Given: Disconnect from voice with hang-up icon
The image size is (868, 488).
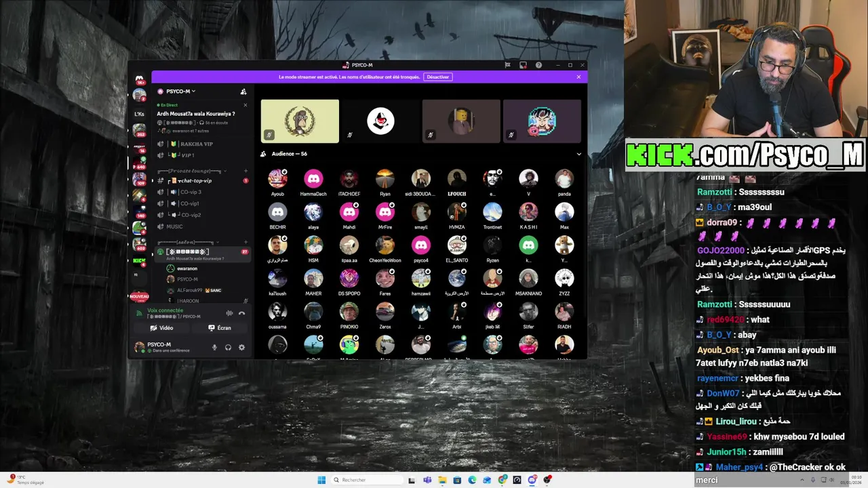Looking at the screenshot, I should pyautogui.click(x=241, y=313).
